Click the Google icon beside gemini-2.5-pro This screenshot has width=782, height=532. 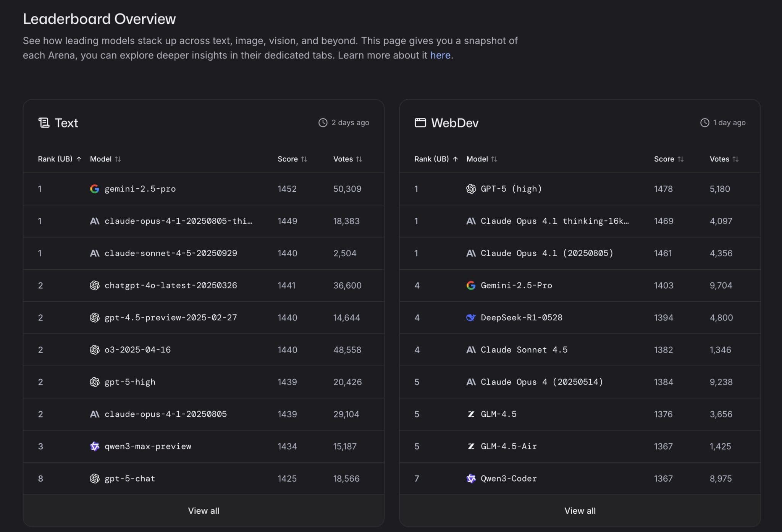(x=95, y=189)
